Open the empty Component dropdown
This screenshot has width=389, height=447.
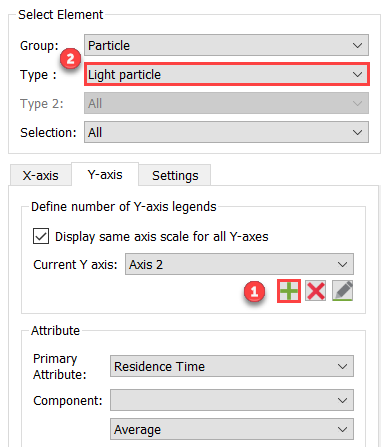pos(232,400)
